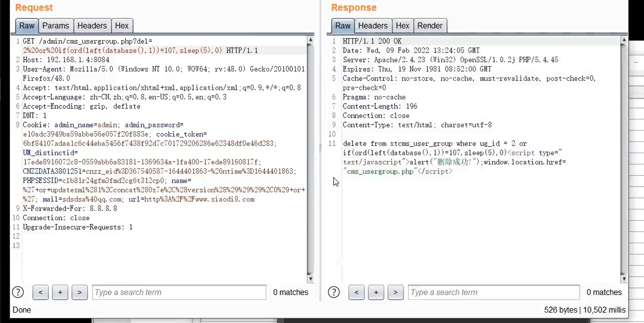Click the request Connection: close line

[x=56, y=218]
